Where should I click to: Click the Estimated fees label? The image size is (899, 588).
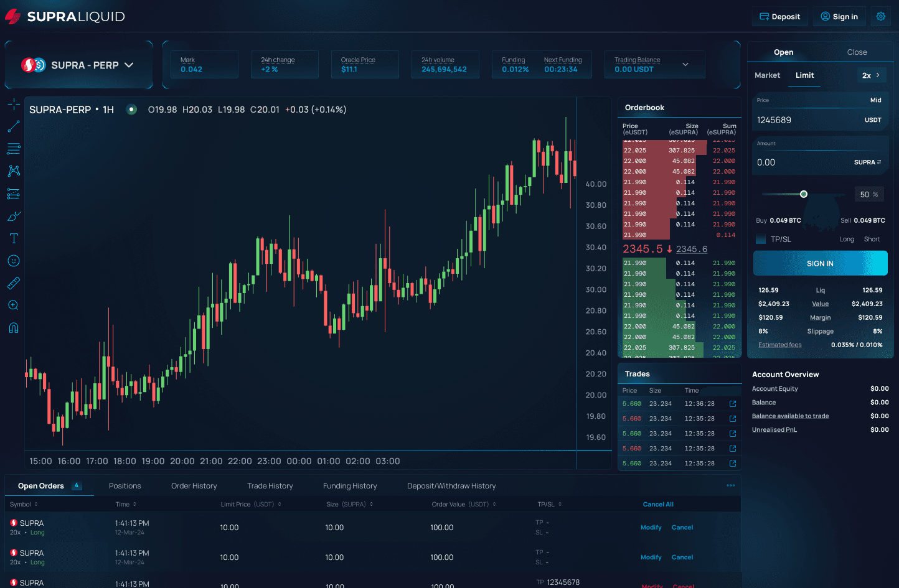coord(780,345)
